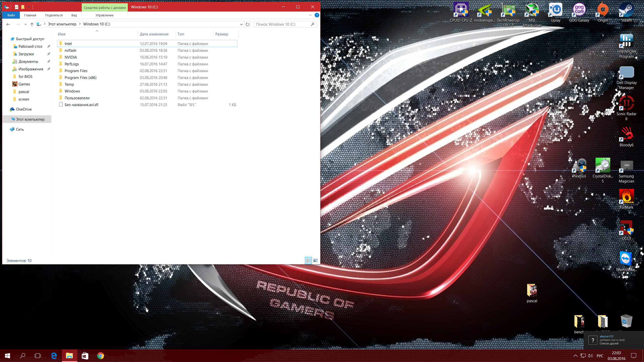
Task: Customize quick access toolbar dropdown
Action: (x=28, y=7)
